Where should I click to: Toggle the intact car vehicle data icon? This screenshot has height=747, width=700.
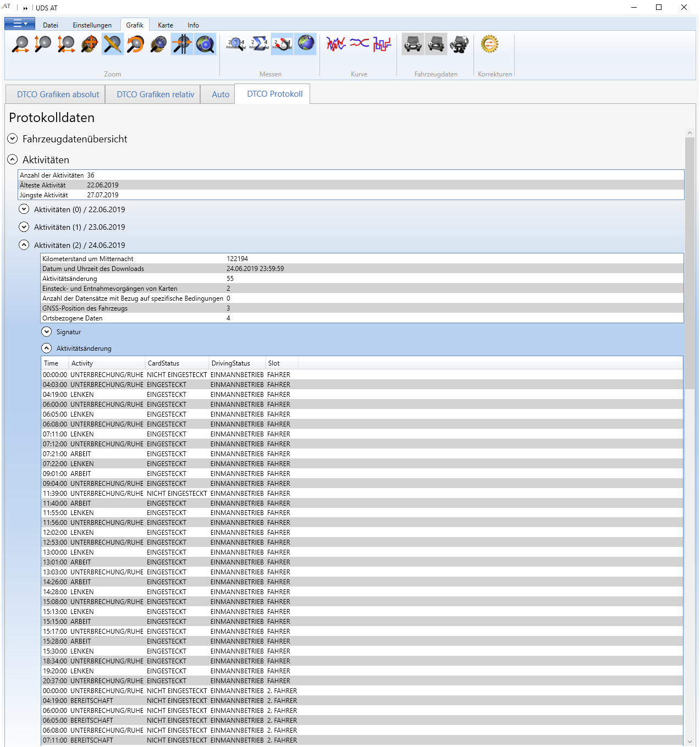coord(413,44)
